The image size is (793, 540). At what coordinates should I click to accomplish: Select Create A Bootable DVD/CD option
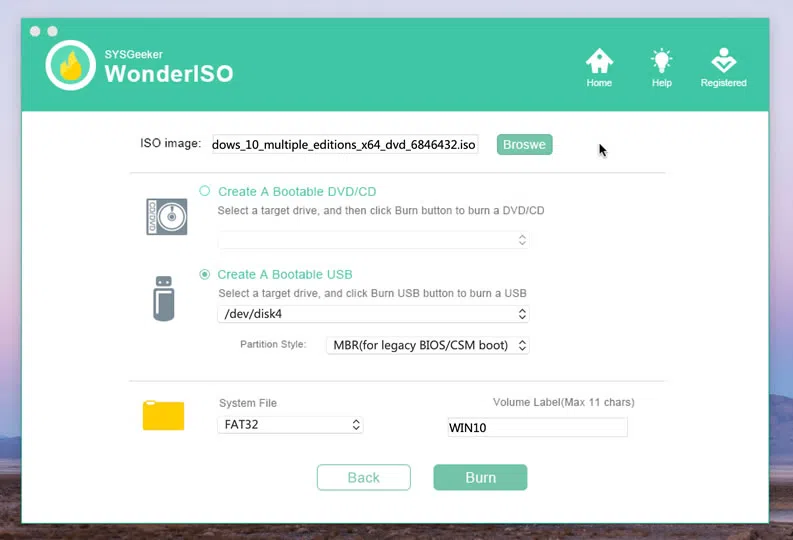point(205,191)
